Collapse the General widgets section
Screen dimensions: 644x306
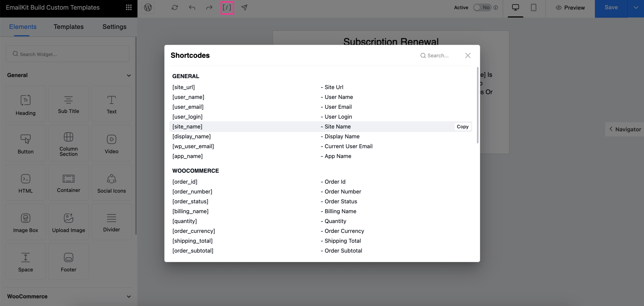[129, 75]
